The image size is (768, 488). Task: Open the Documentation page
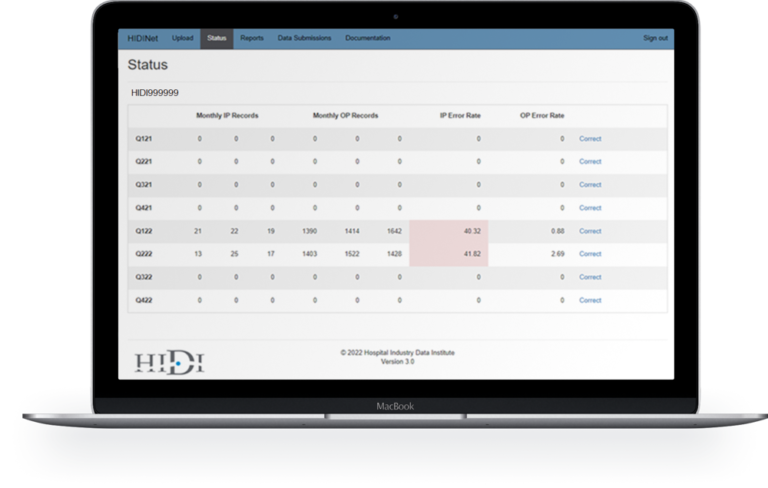pos(368,38)
